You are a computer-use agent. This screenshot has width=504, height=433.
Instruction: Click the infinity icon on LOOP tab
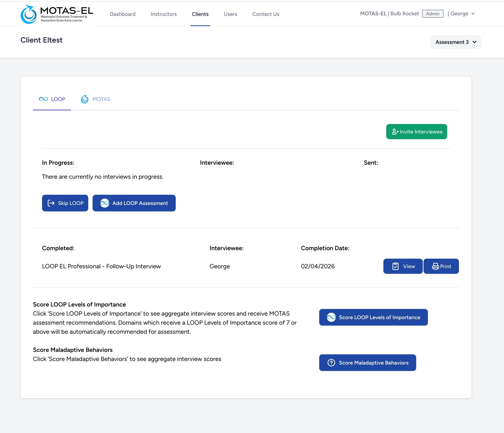43,99
